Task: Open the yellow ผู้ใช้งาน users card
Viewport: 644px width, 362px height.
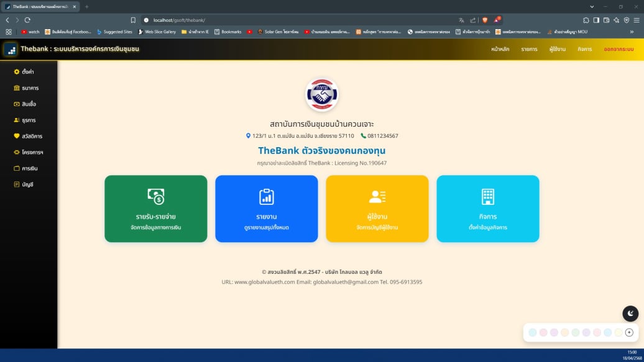Action: (x=377, y=209)
